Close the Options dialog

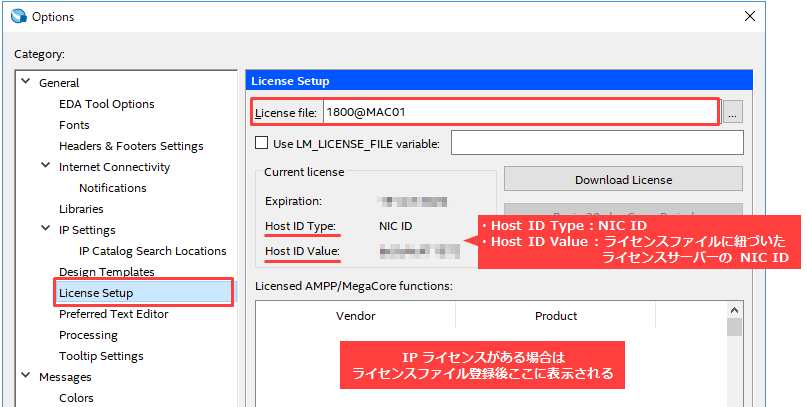pyautogui.click(x=750, y=16)
